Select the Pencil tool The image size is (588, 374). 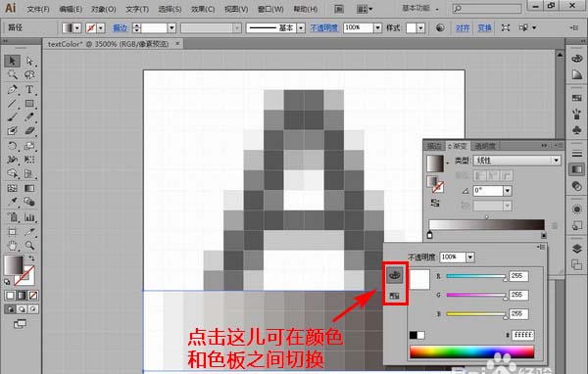[29, 117]
